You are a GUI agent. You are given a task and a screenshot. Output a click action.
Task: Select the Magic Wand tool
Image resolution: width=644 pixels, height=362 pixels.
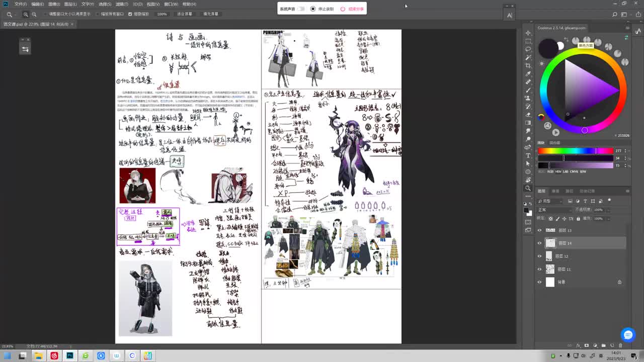pos(528,57)
